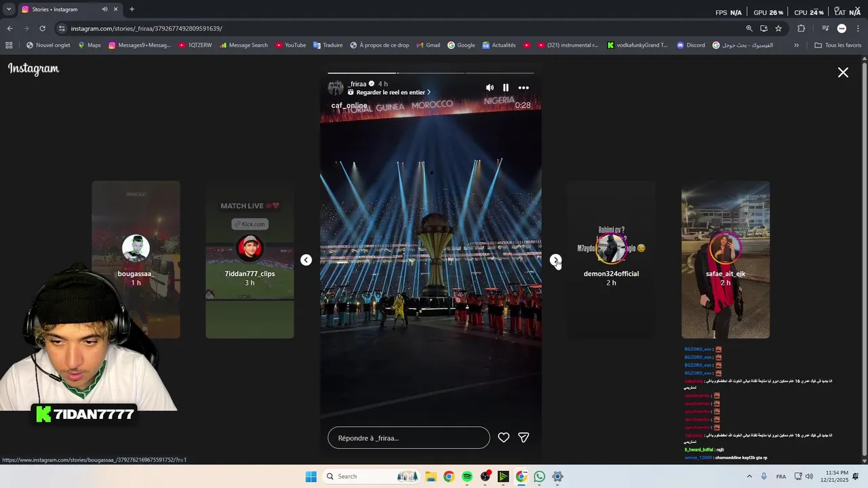The width and height of the screenshot is (868, 488).
Task: Share the story via the paper-plane icon
Action: tap(524, 438)
